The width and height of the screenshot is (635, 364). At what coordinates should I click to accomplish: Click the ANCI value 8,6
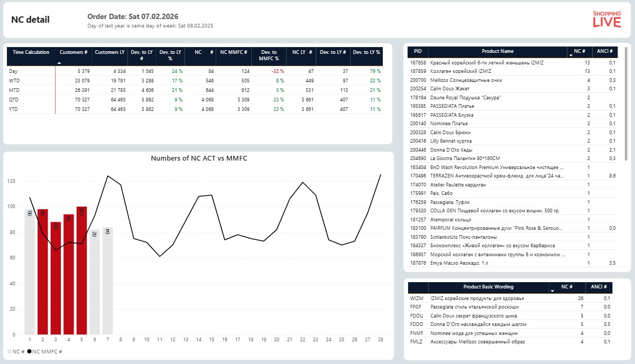point(612,176)
